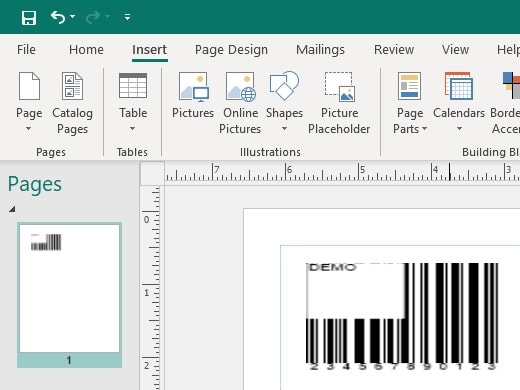Click the Calendars icon
The height and width of the screenshot is (390, 520).
click(459, 86)
